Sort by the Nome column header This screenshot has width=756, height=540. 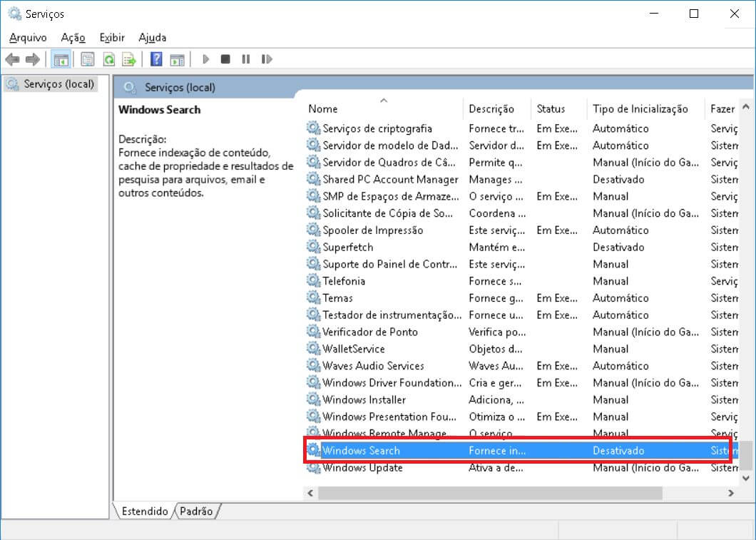[x=384, y=109]
